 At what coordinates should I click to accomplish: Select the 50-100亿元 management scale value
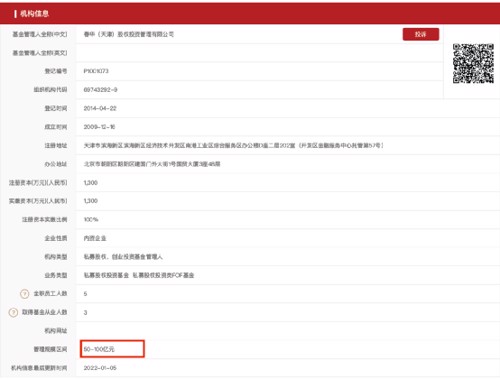click(99, 349)
